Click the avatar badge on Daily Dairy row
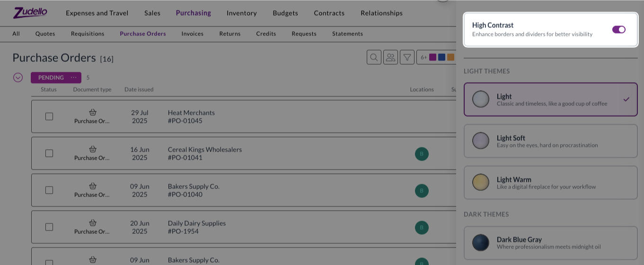Viewport: 644px width, 265px height. click(x=422, y=227)
